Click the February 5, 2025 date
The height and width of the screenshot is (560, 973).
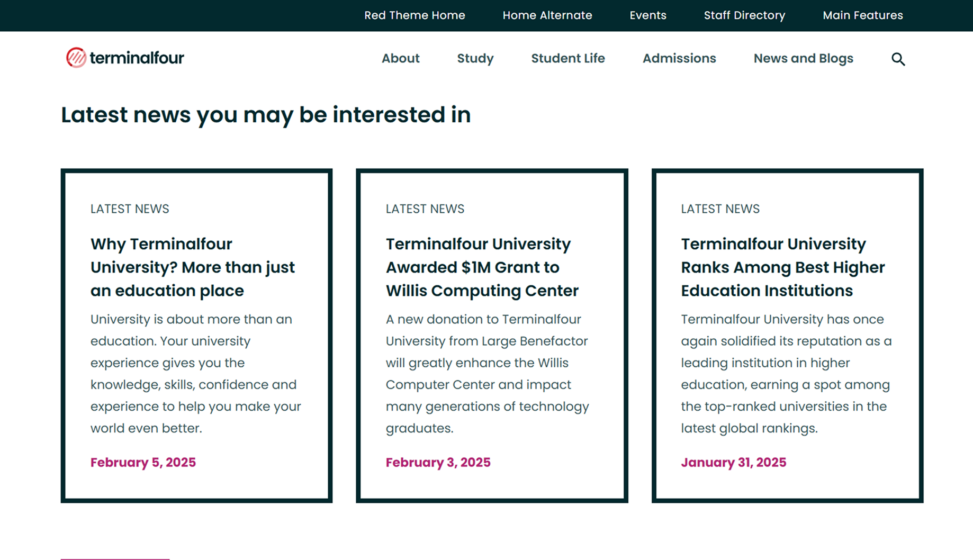143,462
